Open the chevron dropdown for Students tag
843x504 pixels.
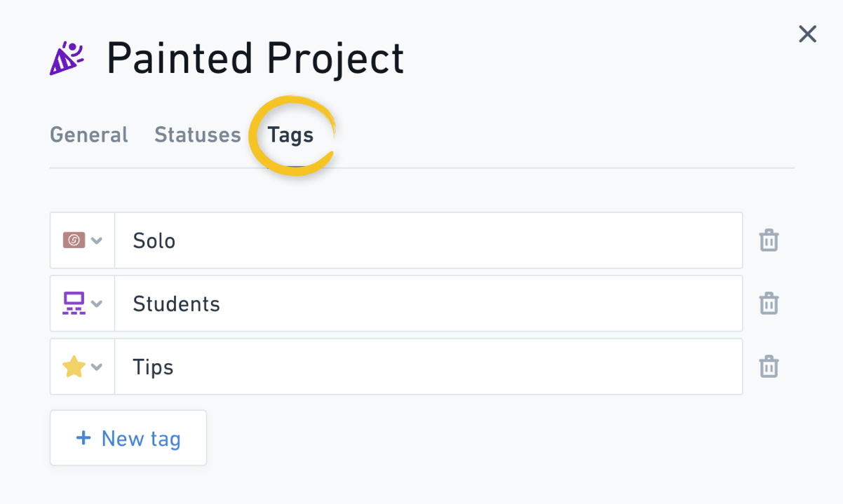point(97,304)
